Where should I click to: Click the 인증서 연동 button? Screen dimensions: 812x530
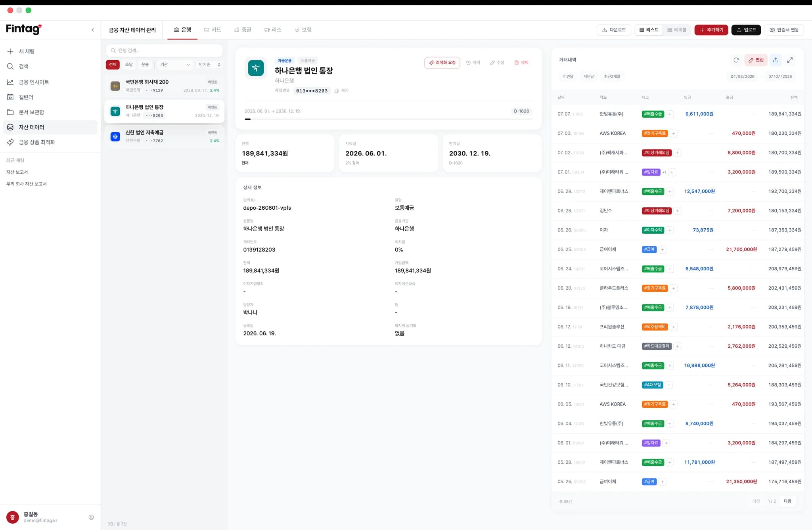coord(784,30)
